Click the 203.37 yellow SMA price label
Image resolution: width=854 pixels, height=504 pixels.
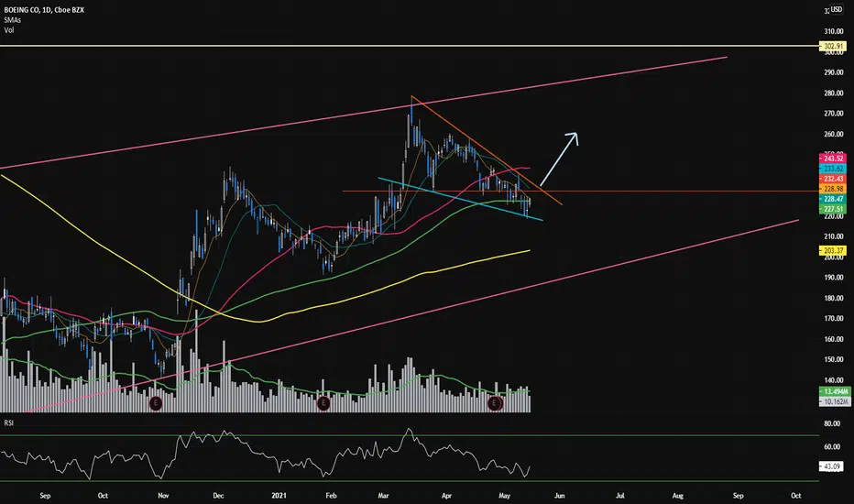pyautogui.click(x=833, y=251)
